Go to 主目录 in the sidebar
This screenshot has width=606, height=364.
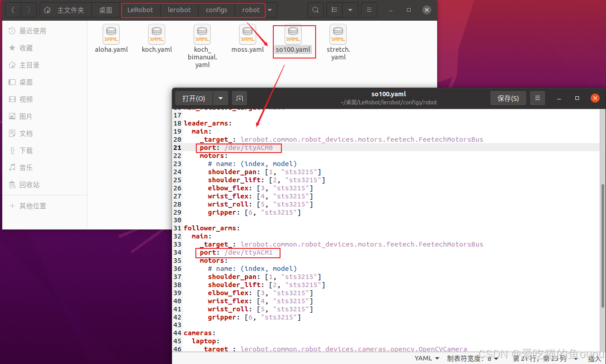pos(45,65)
